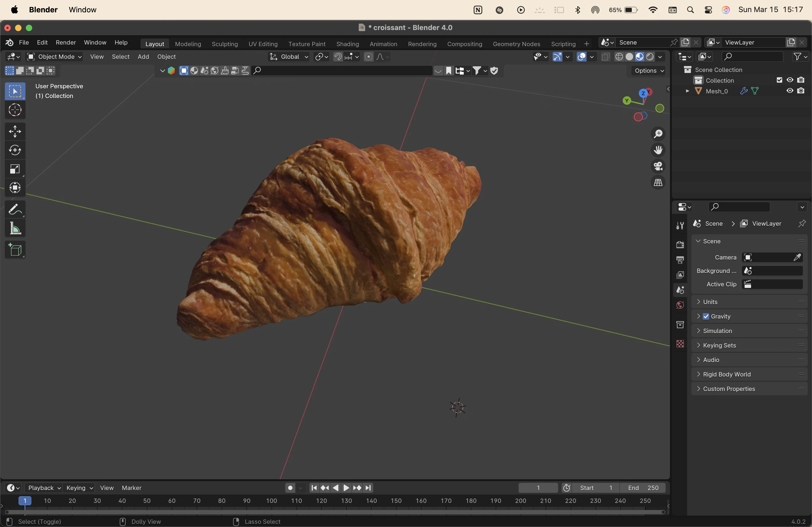This screenshot has width=812, height=527.
Task: Open World properties tab
Action: pos(680,305)
